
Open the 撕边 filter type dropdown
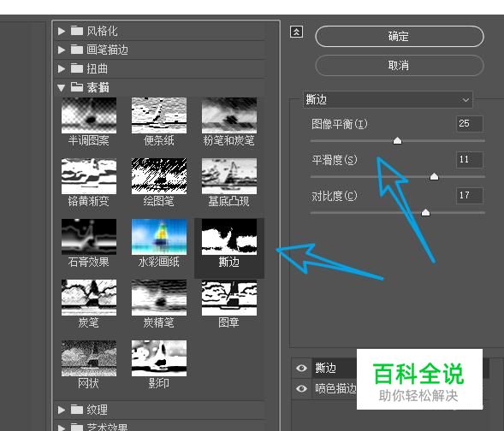[388, 99]
